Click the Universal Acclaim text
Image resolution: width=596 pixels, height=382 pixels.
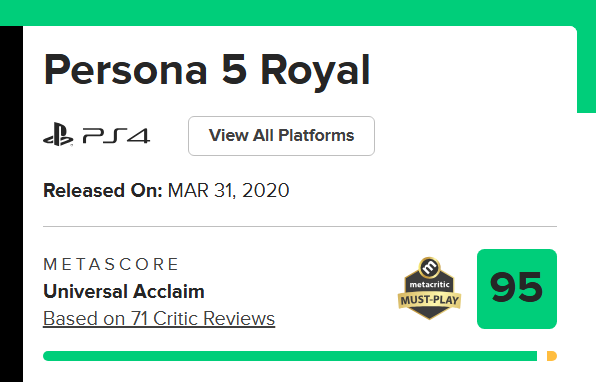click(124, 292)
